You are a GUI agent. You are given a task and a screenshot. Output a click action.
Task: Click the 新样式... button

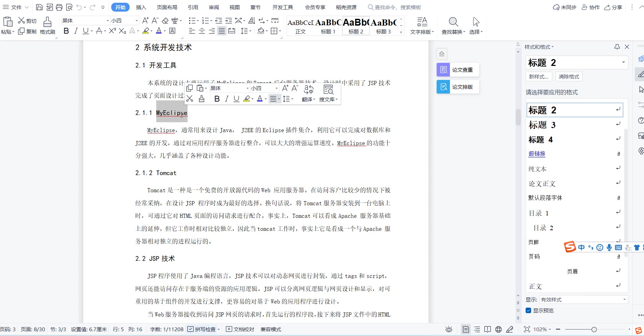tap(539, 76)
